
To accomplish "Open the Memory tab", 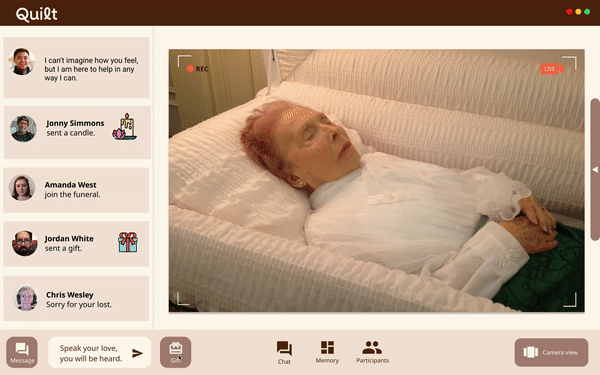I will coord(327,352).
